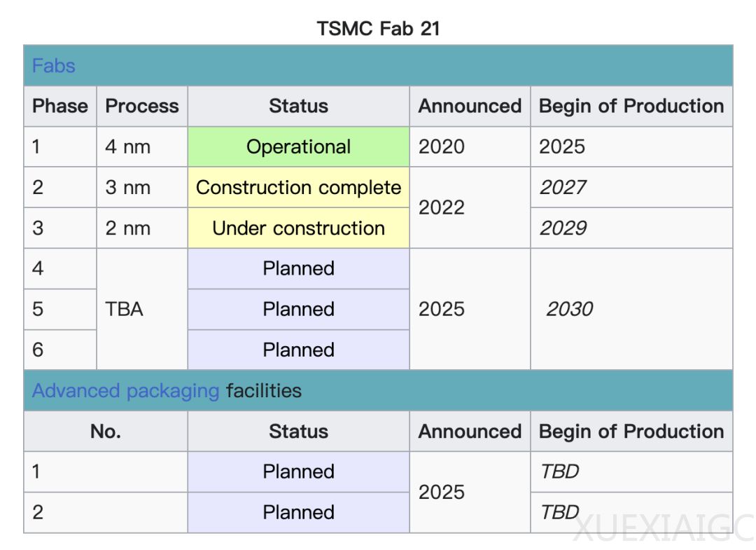The image size is (756, 550).
Task: Open the "Advanced packaging" link
Action: coord(126,390)
